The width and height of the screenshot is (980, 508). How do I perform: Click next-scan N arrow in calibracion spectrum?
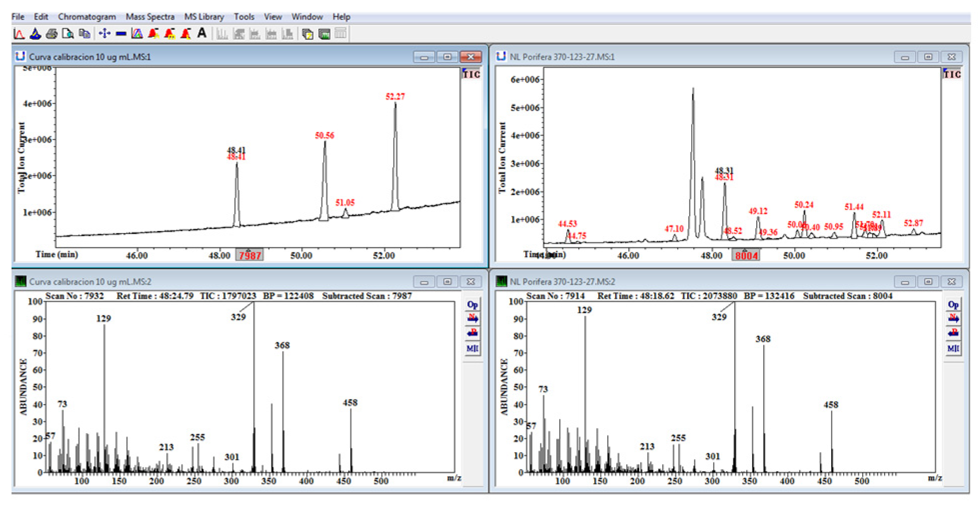point(472,318)
